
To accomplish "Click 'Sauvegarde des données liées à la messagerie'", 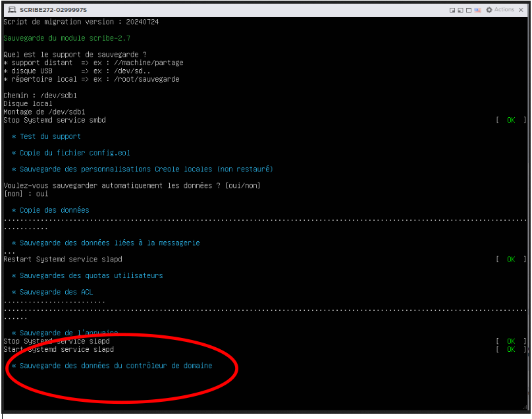I will (x=109, y=242).
